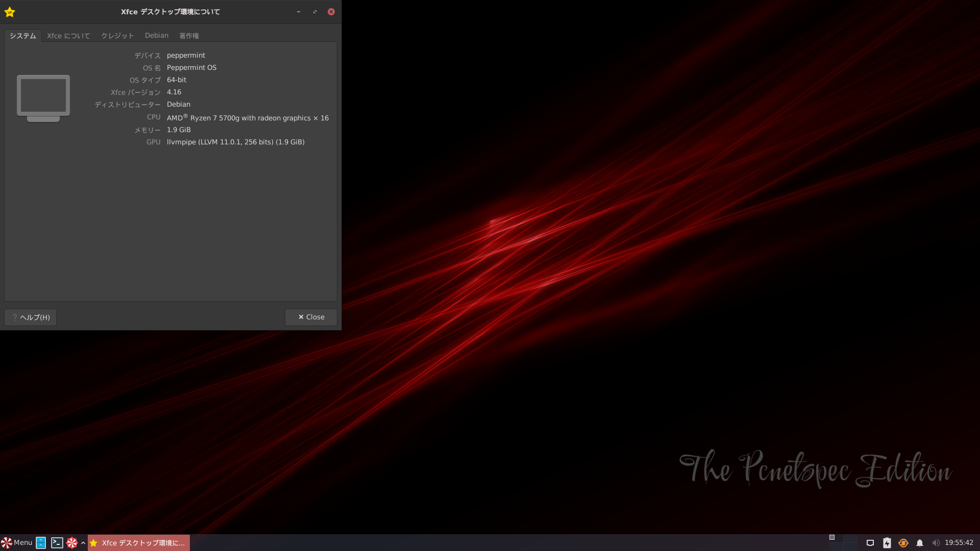The image size is (980, 551).
Task: Click the Xfce taskbar window button
Action: pos(139,543)
